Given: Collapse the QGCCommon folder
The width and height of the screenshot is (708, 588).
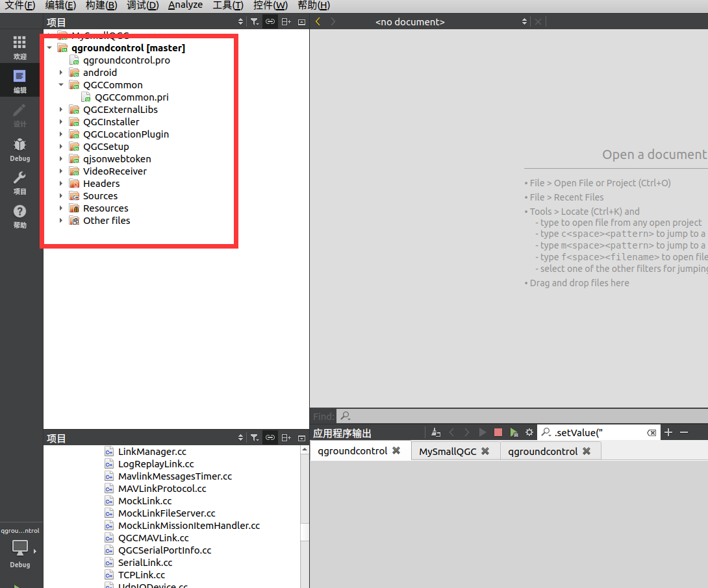Looking at the screenshot, I should 61,85.
